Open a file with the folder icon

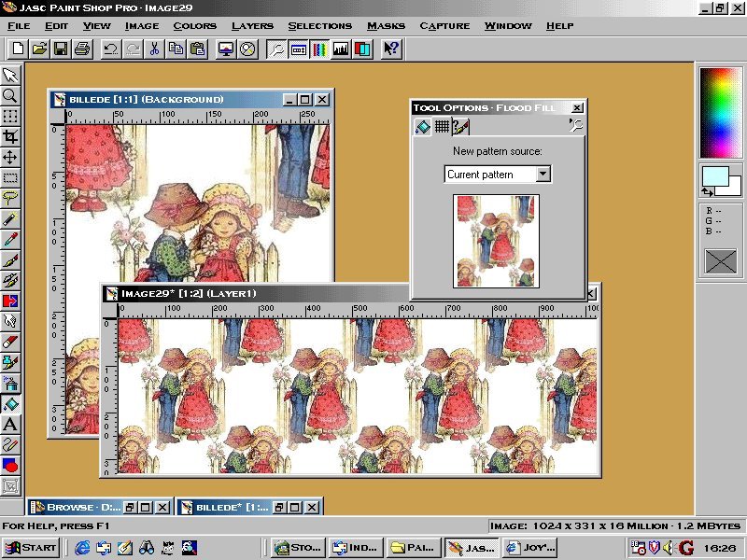tap(39, 49)
